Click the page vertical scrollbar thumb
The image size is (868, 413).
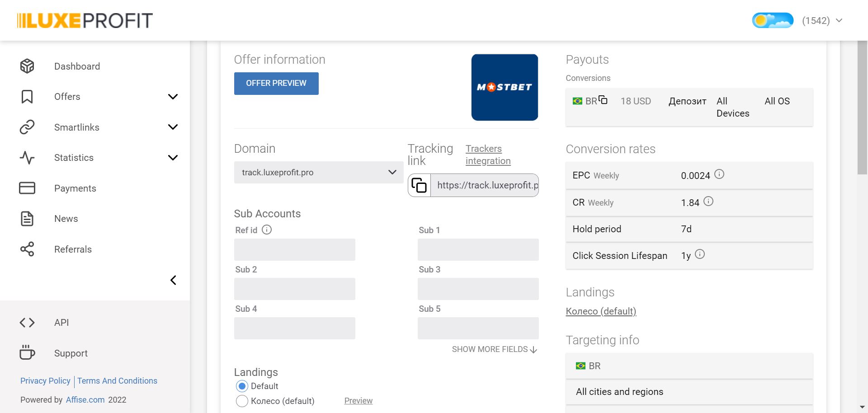tap(862, 108)
